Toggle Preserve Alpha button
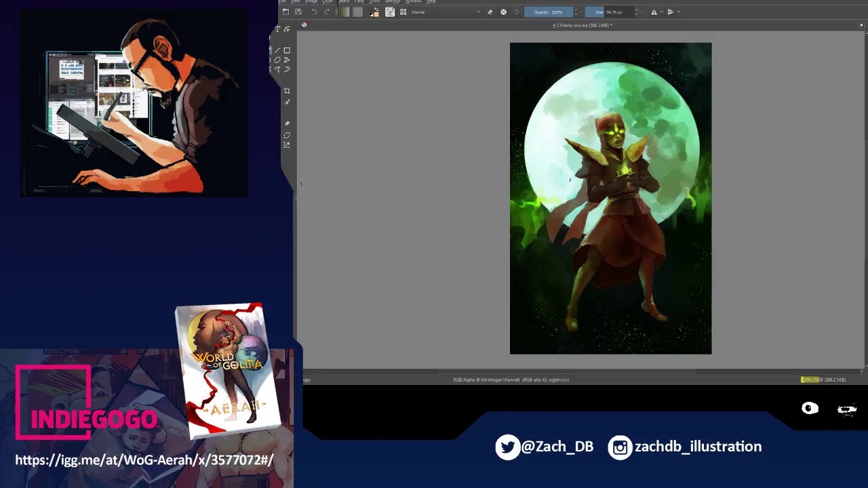868x488 pixels. tap(503, 12)
